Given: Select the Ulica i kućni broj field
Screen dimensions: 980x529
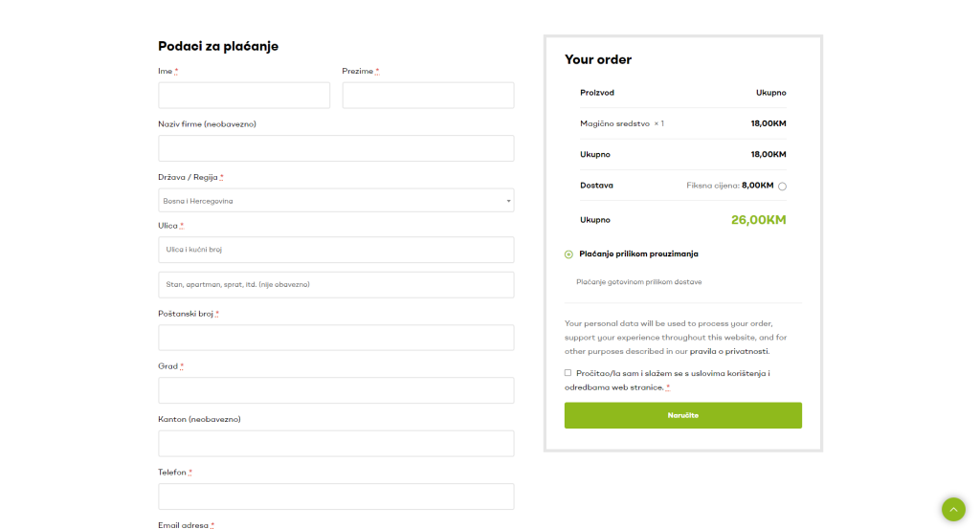Looking at the screenshot, I should 335,250.
